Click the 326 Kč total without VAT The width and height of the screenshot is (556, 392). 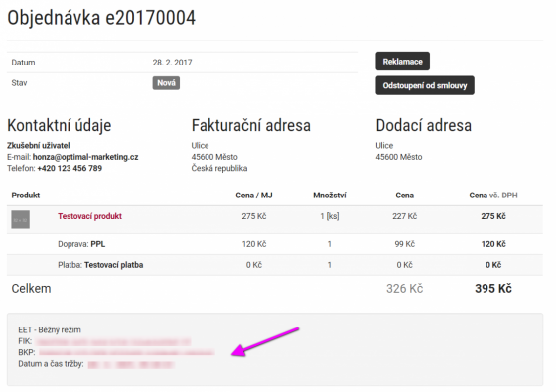coord(405,289)
